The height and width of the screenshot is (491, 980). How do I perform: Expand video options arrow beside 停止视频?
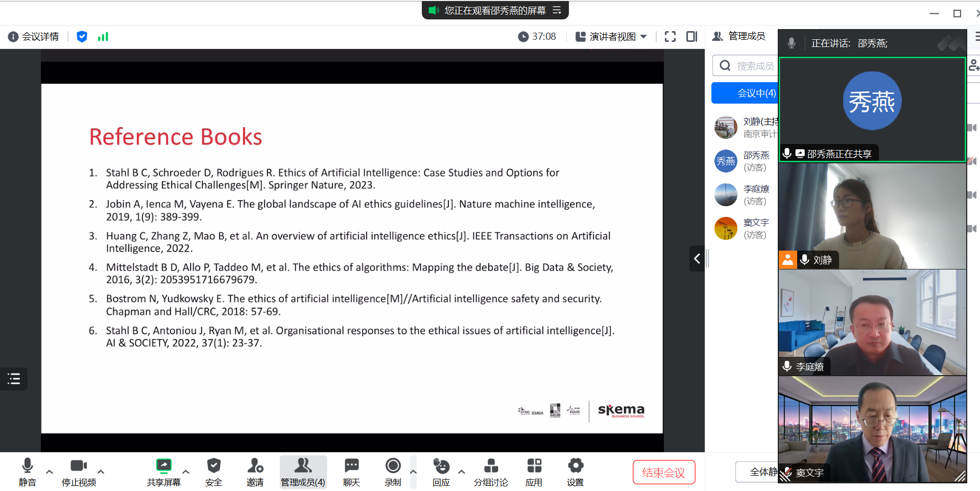(101, 472)
